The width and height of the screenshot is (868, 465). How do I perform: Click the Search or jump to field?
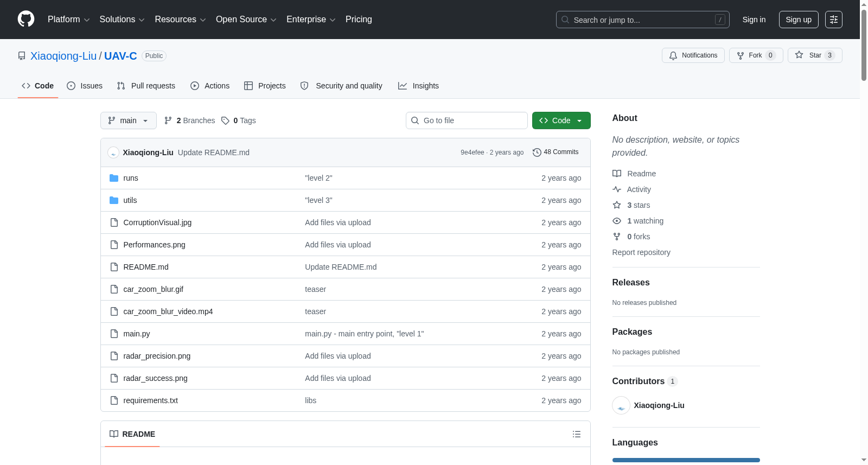[643, 20]
